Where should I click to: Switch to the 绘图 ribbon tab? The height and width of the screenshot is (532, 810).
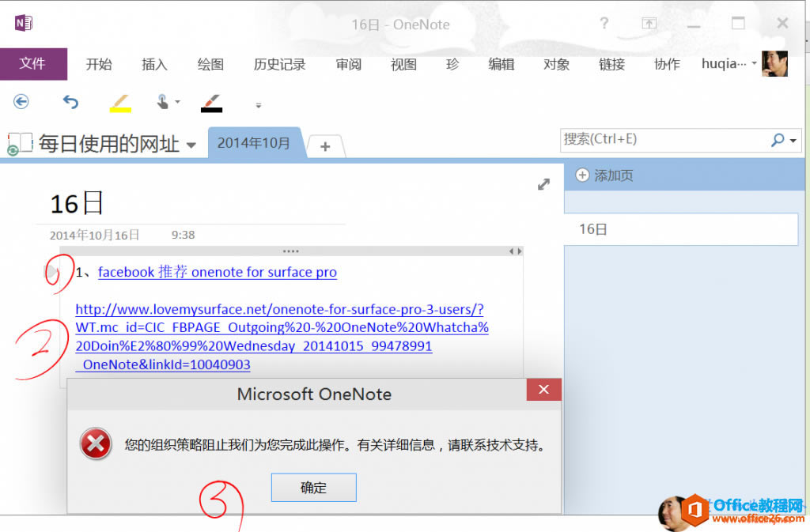pyautogui.click(x=210, y=65)
